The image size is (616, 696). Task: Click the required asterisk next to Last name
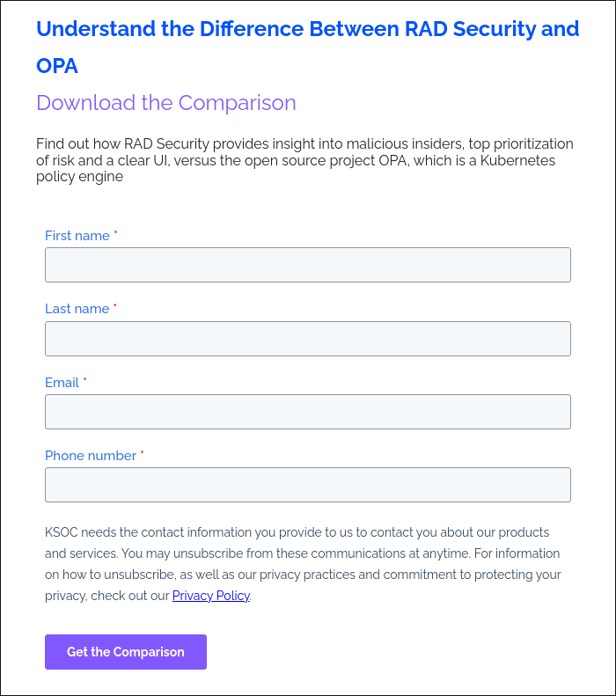114,307
